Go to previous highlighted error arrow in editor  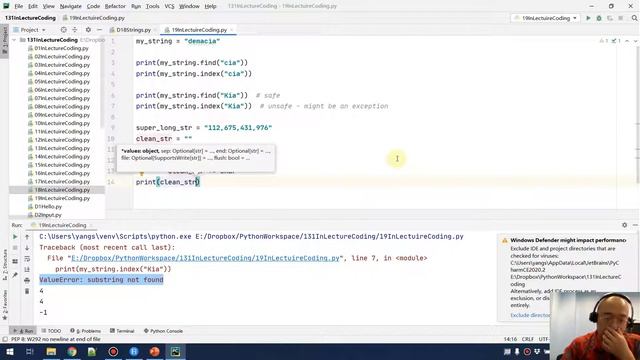click(627, 41)
